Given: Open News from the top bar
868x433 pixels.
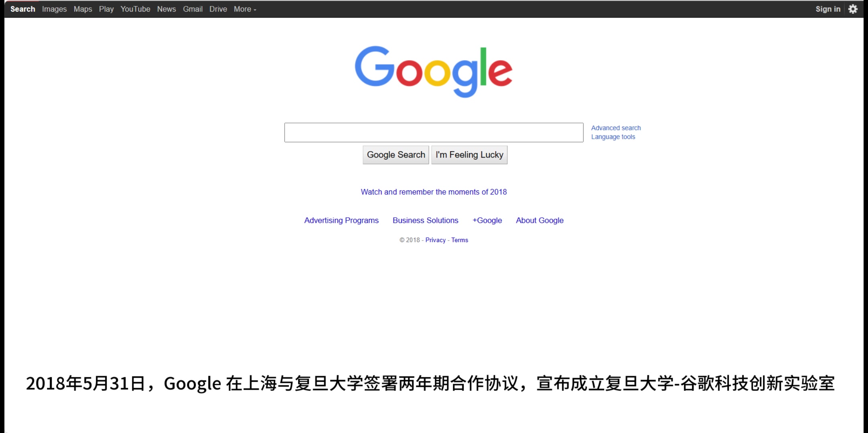Looking at the screenshot, I should tap(166, 9).
